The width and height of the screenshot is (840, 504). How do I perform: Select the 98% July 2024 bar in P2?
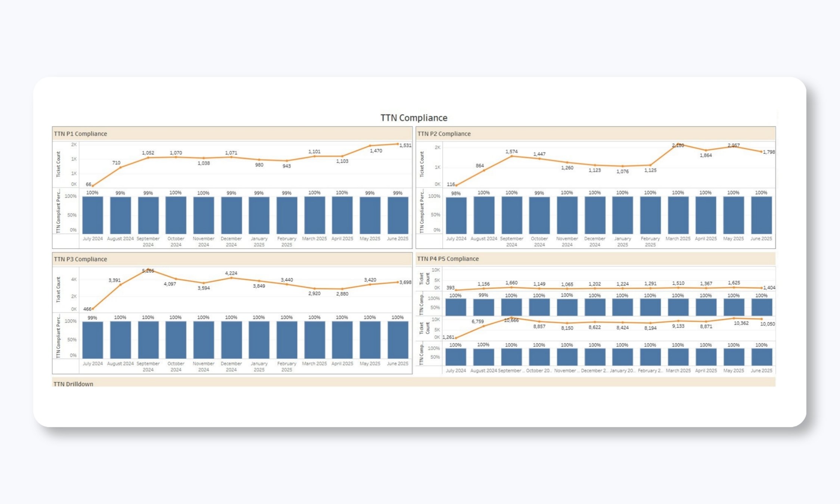pyautogui.click(x=456, y=215)
